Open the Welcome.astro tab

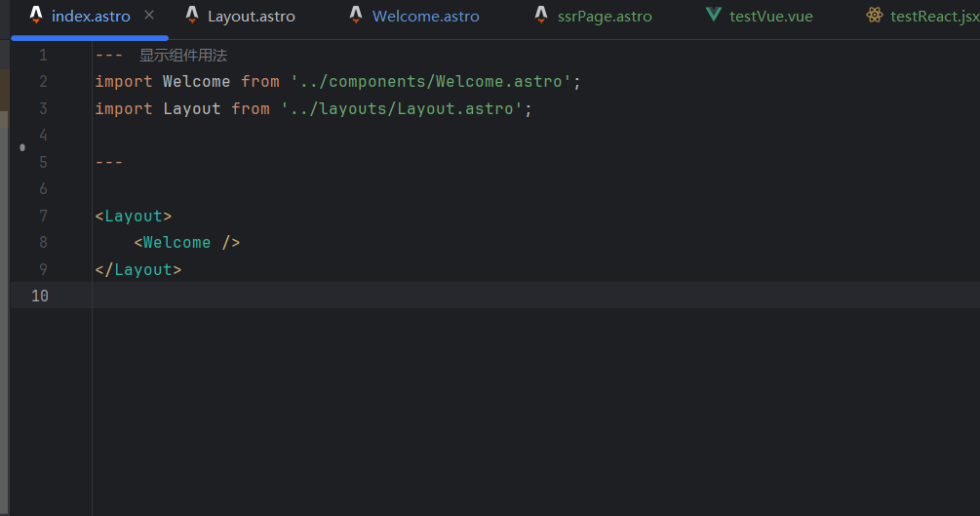click(425, 17)
